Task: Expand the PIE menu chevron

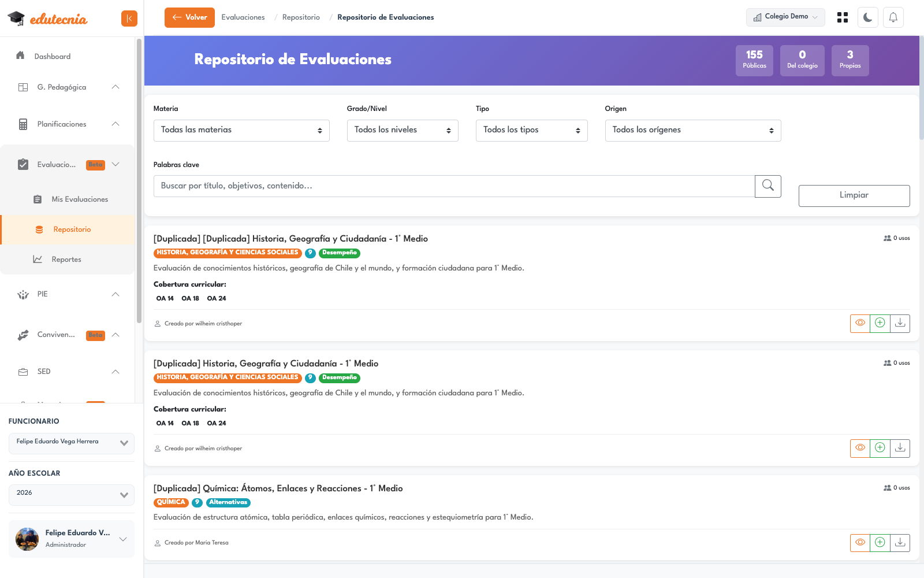Action: [x=115, y=294]
